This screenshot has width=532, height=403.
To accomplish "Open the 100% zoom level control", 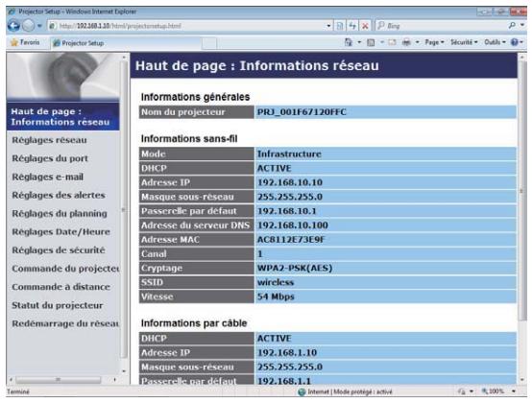I will point(493,391).
